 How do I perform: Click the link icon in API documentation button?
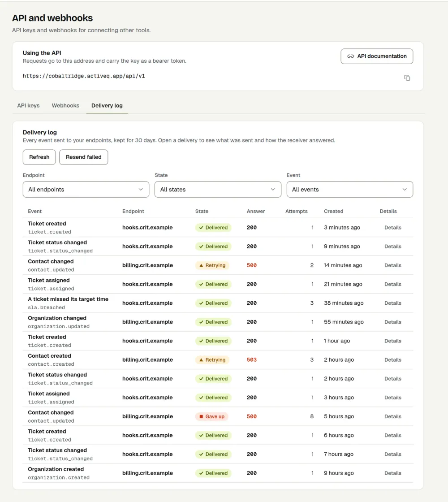pyautogui.click(x=350, y=56)
